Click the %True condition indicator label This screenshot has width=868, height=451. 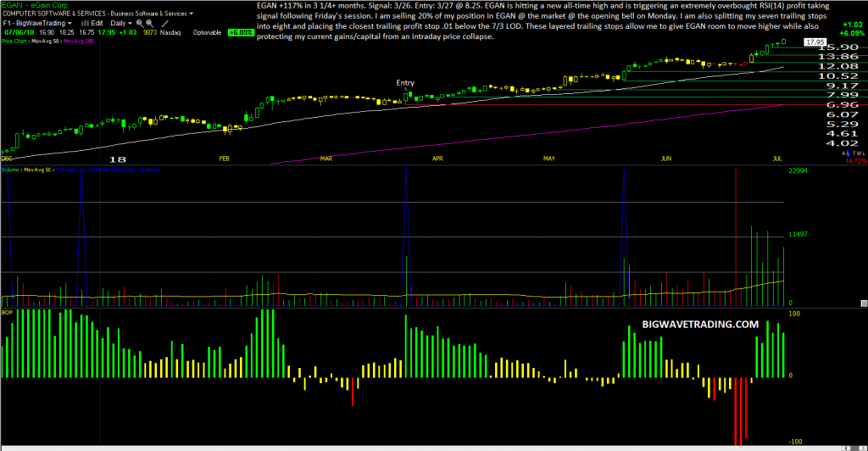pyautogui.click(x=108, y=170)
